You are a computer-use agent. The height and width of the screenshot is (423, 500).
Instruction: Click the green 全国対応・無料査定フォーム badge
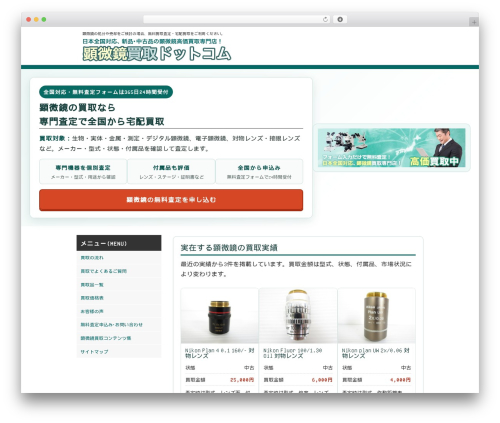tap(106, 92)
